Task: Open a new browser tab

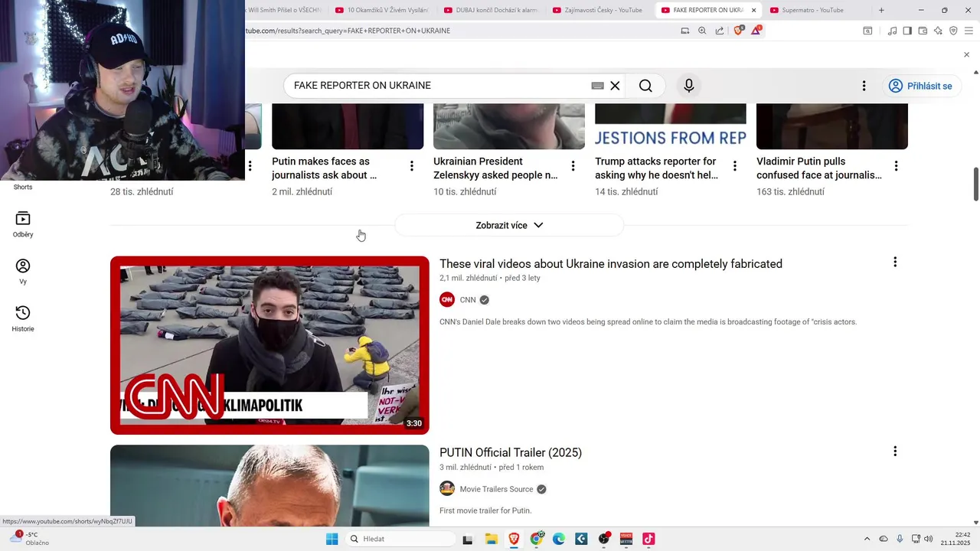Action: click(x=881, y=10)
